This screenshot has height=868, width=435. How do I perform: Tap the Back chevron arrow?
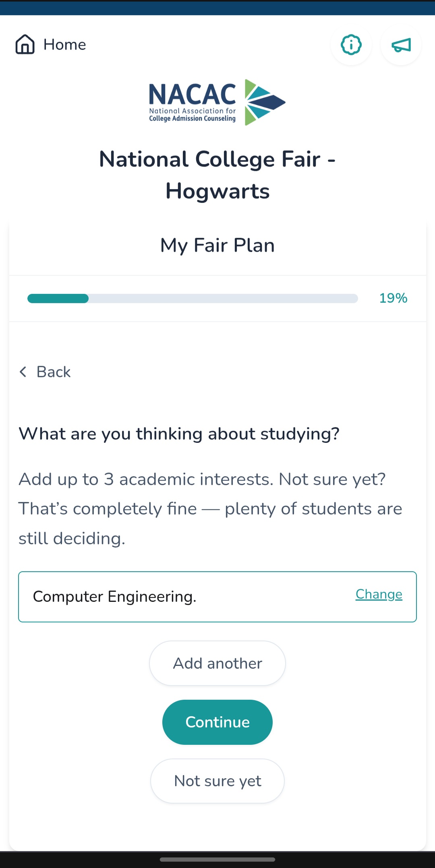coord(23,372)
